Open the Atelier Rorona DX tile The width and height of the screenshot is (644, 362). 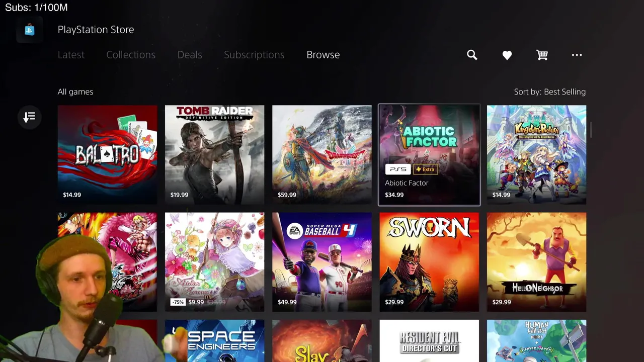[x=214, y=262]
